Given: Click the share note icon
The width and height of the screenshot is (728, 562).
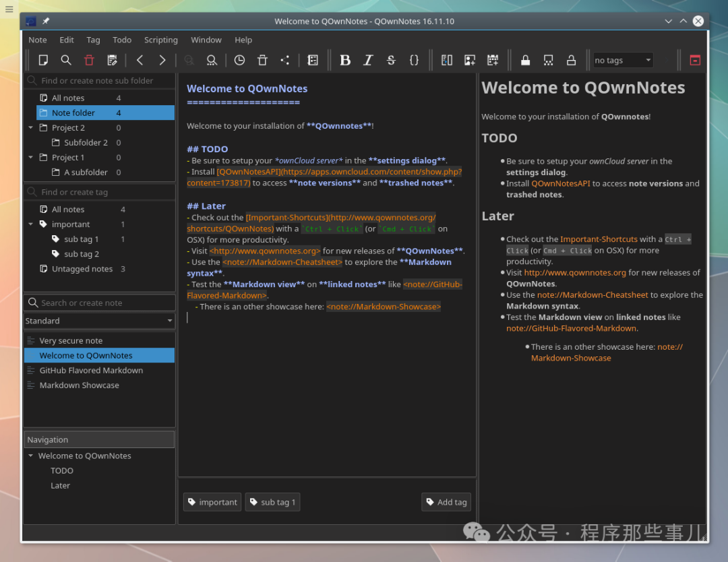Looking at the screenshot, I should [285, 60].
